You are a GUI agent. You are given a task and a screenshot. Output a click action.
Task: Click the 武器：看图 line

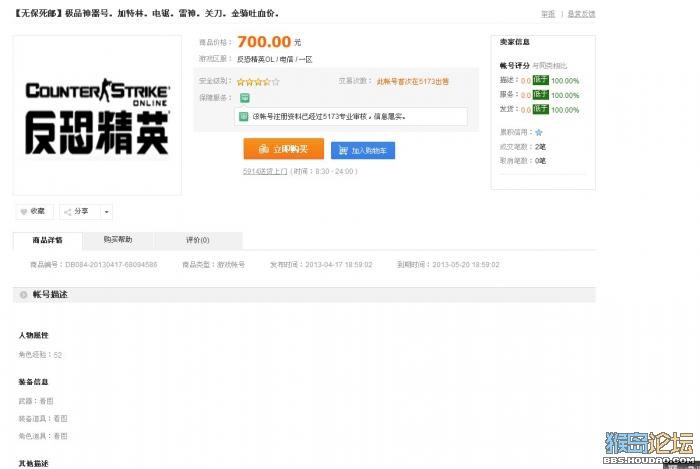coord(36,401)
